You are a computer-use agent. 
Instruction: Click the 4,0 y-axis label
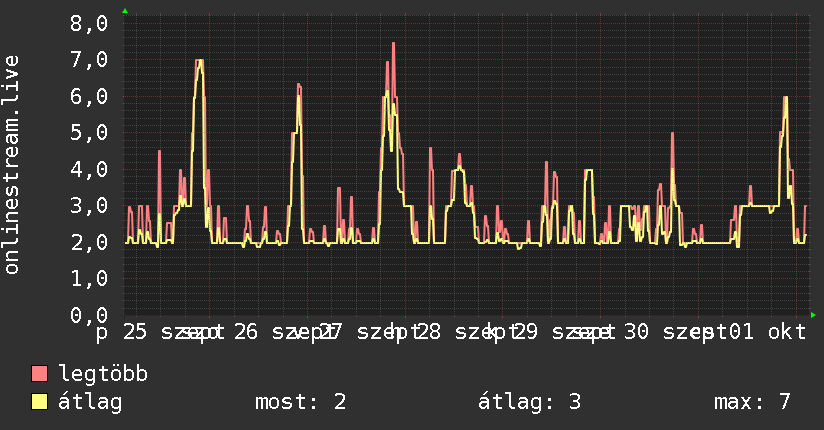89,170
